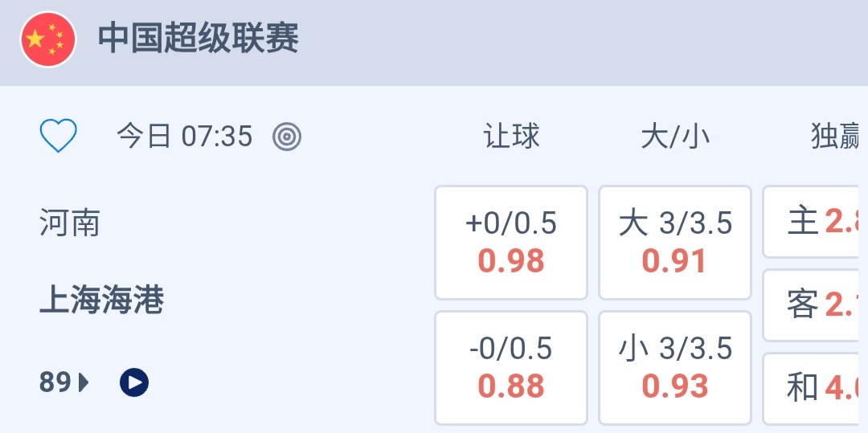Select the 让球 column header

511,137
